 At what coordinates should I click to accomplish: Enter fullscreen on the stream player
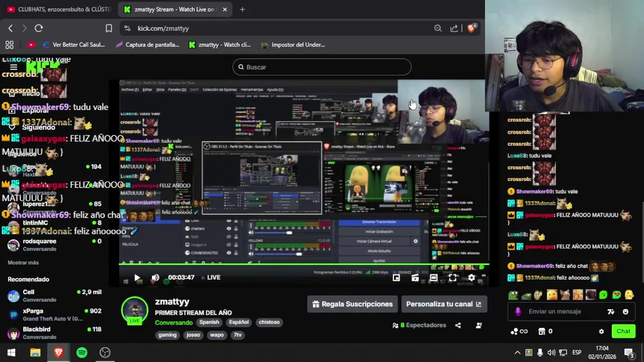click(x=452, y=278)
